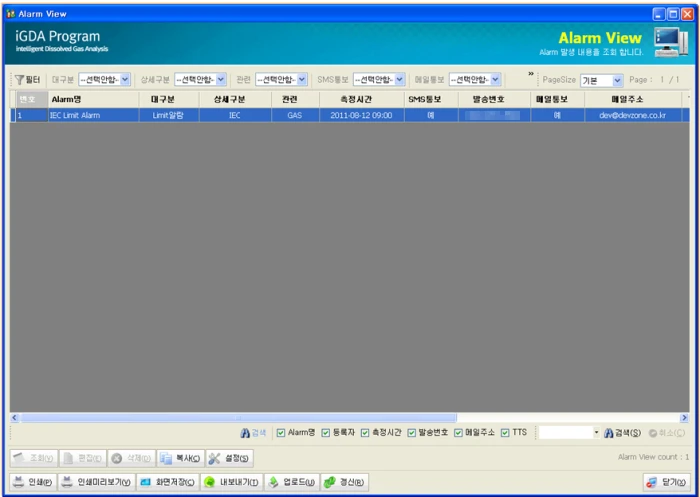Click the 닫기(X) close button

pyautogui.click(x=667, y=482)
